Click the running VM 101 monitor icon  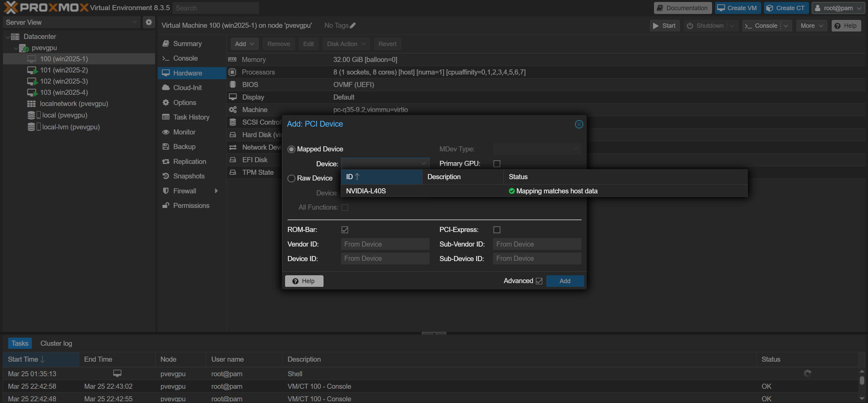click(32, 70)
